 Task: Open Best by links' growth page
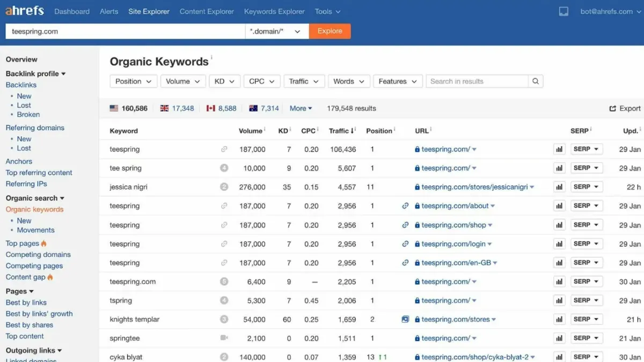pos(39,314)
